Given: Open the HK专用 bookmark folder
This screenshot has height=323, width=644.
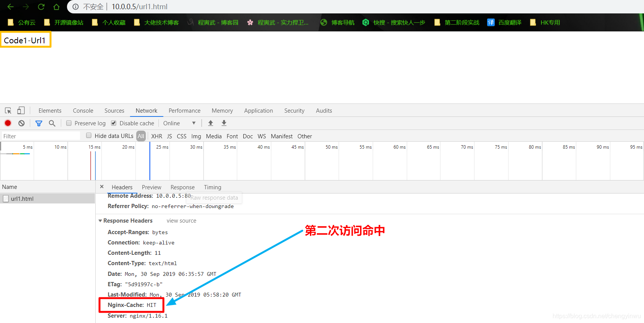Looking at the screenshot, I should click(x=545, y=23).
